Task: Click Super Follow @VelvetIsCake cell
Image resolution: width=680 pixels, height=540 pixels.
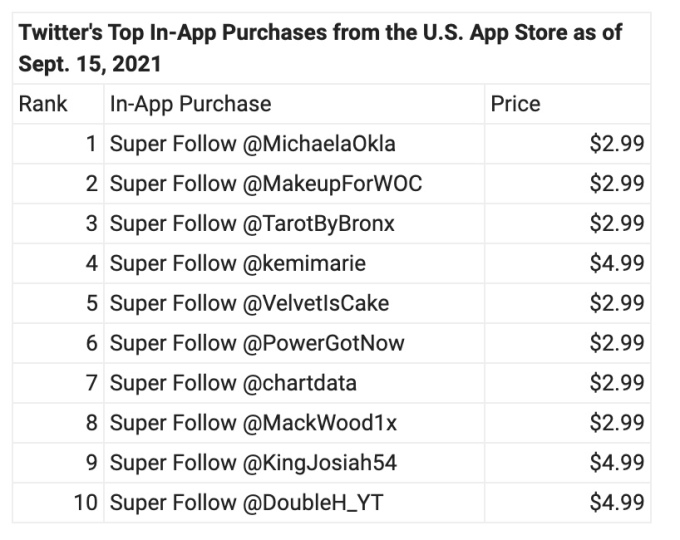Action: tap(249, 303)
